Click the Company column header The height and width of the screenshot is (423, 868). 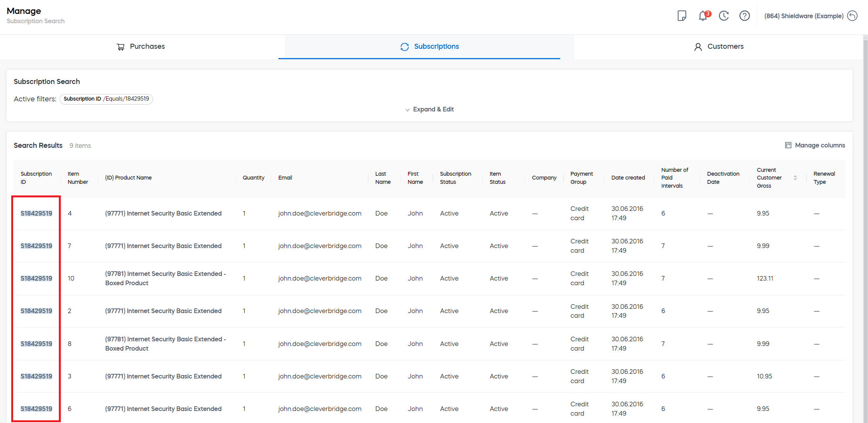tap(544, 178)
